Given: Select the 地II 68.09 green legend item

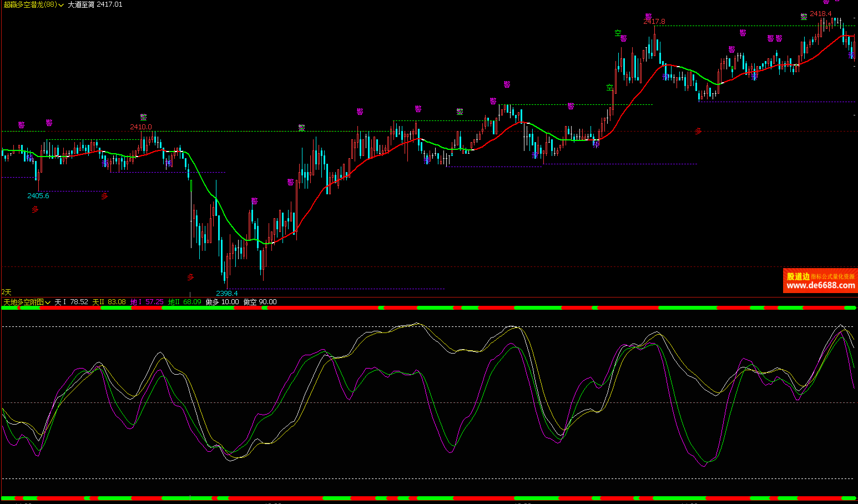Looking at the screenshot, I should [184, 302].
